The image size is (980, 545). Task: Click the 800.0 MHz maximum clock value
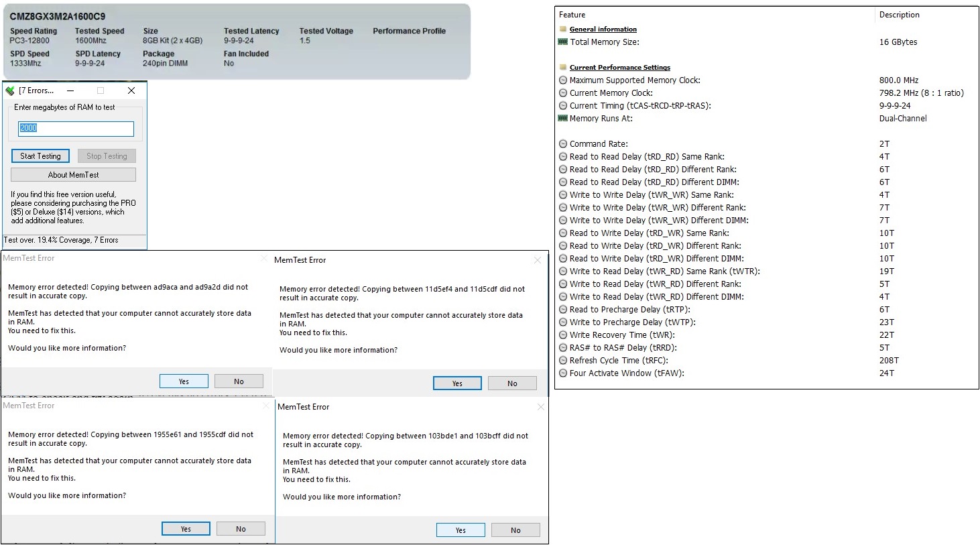click(898, 80)
